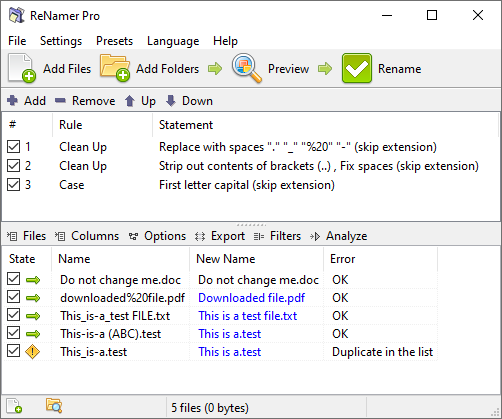The image size is (502, 419).
Task: Open the Filters dropdown menu label
Action: point(285,236)
